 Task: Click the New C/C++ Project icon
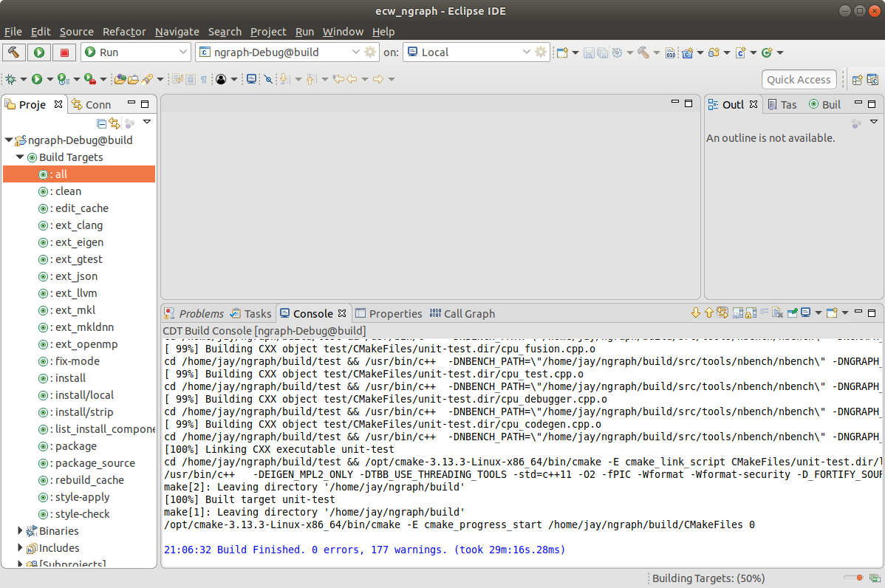pos(687,52)
